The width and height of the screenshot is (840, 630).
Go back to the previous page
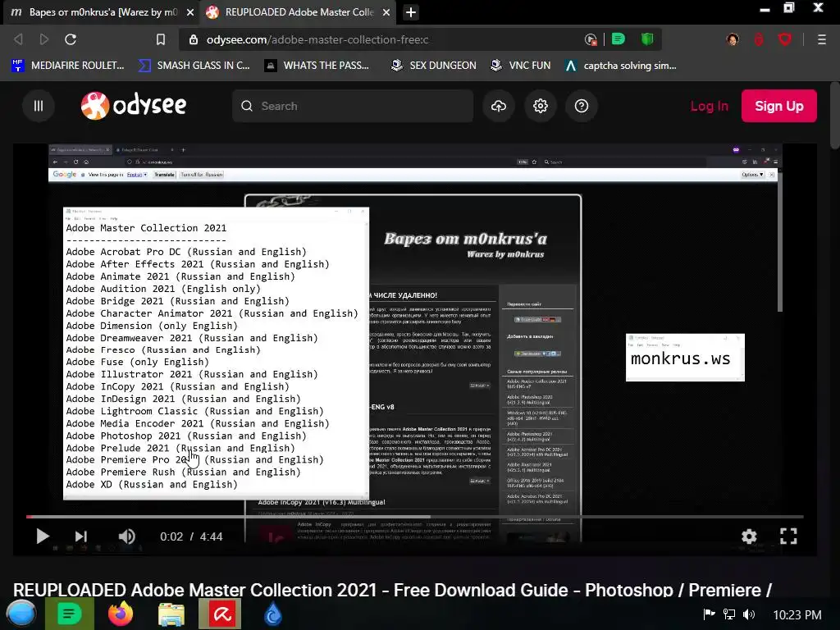pos(18,39)
